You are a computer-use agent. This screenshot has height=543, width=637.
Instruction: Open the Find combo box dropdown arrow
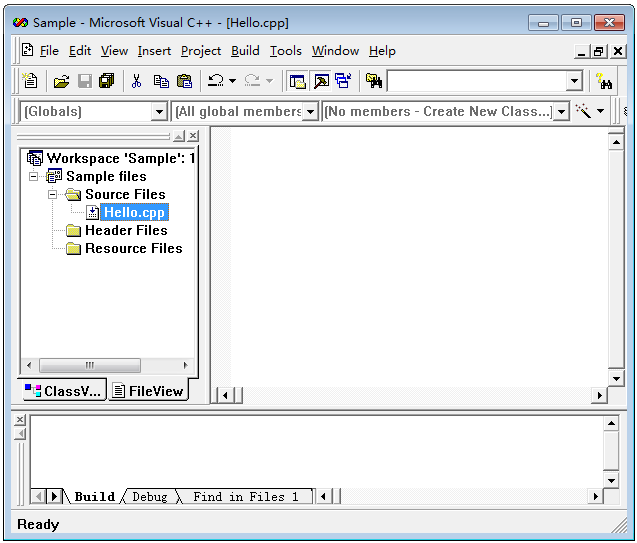point(574,81)
